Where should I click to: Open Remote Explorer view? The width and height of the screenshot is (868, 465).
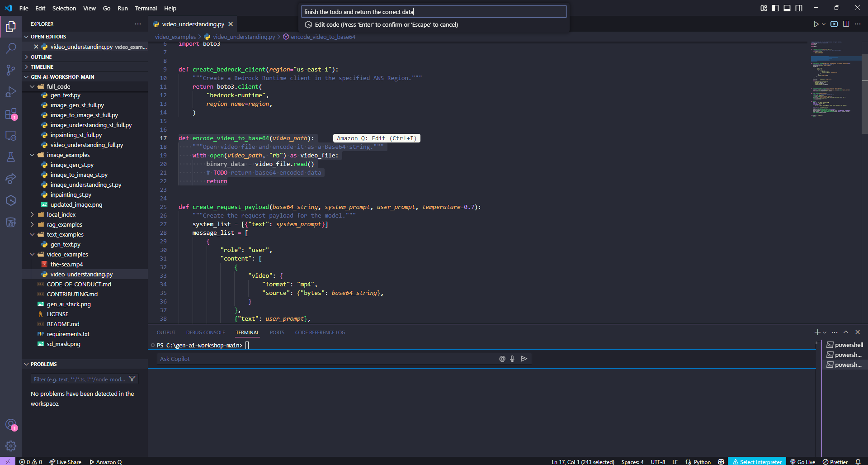click(11, 135)
